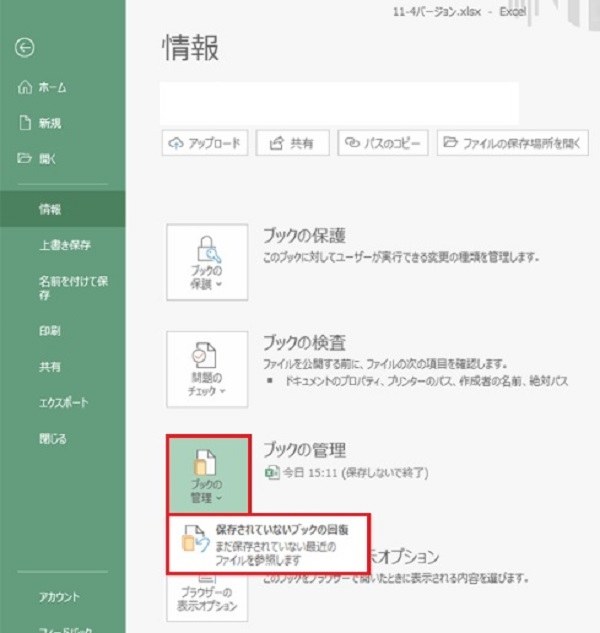Click the ブックの検査 heading text

(x=304, y=343)
